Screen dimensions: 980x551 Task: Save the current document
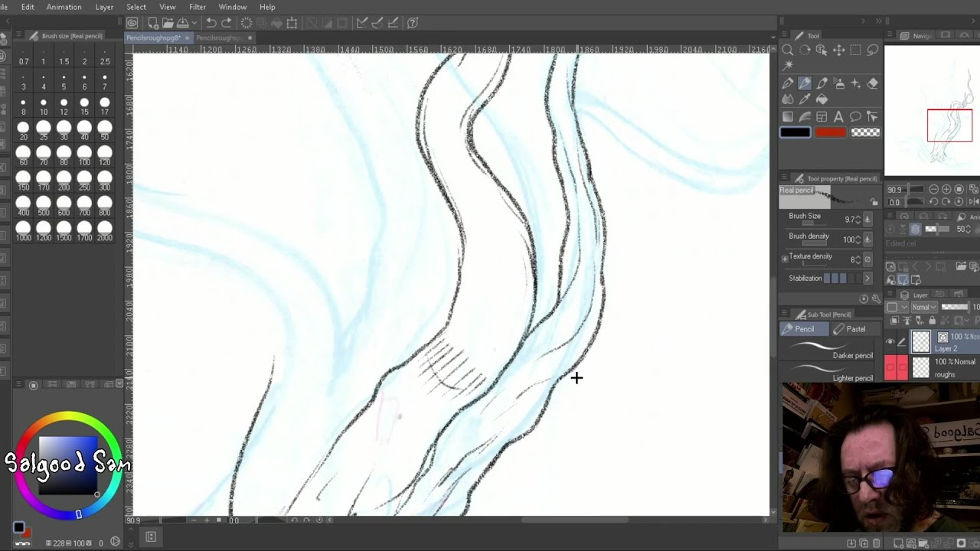183,23
